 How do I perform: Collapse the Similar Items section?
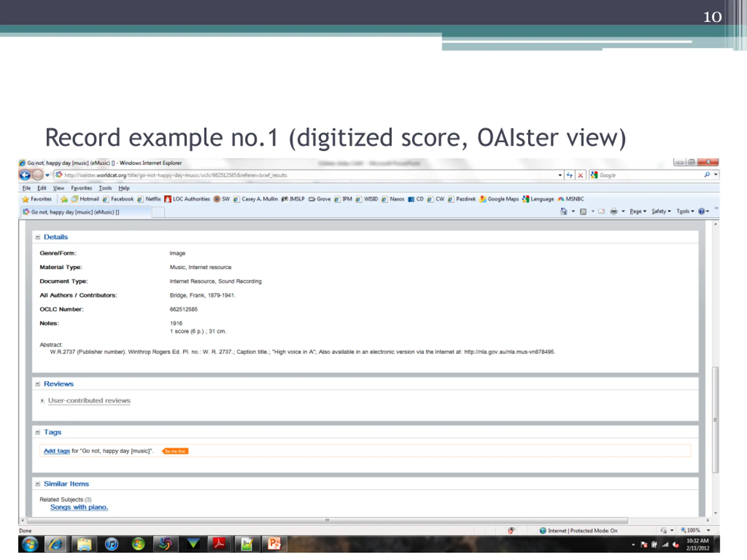pyautogui.click(x=37, y=484)
